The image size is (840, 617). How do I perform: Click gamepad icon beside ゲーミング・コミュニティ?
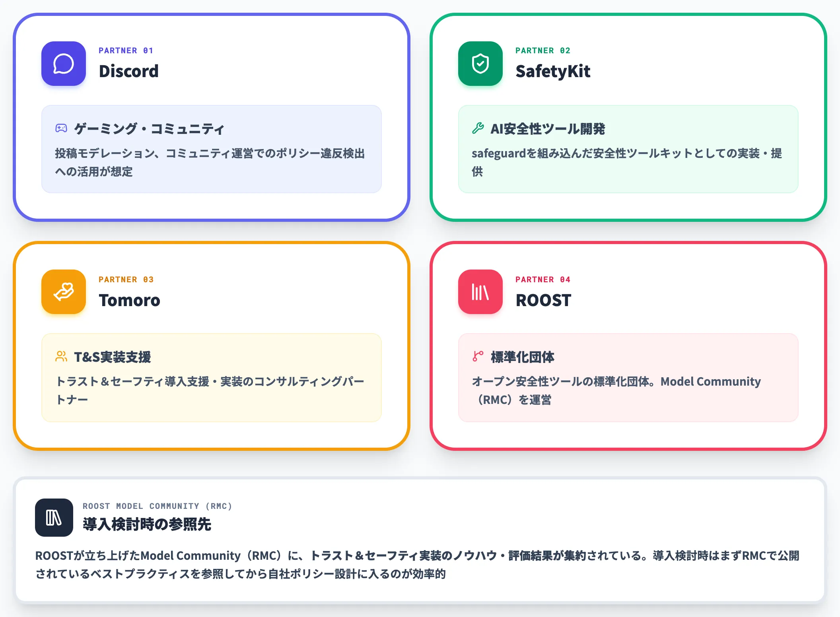(x=61, y=128)
